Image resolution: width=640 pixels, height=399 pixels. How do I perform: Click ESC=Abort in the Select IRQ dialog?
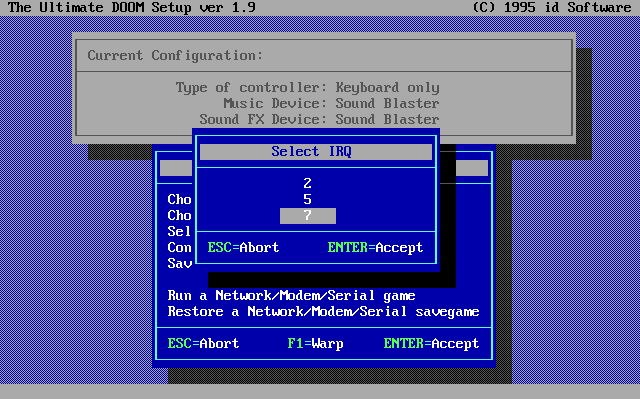pos(243,248)
